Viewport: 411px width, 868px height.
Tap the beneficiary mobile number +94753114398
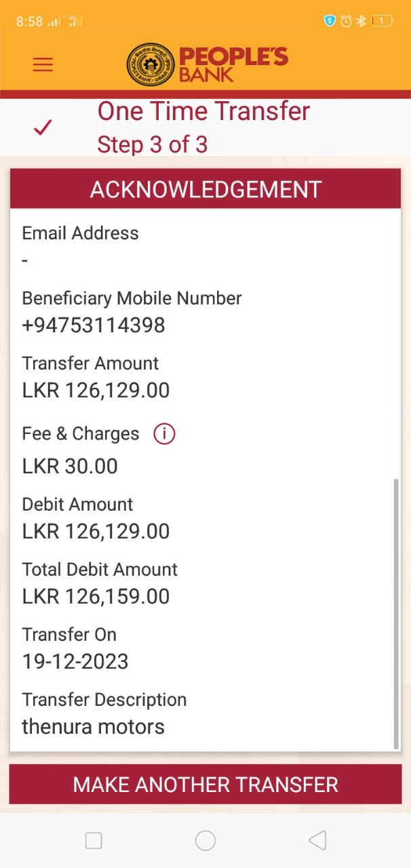94,325
